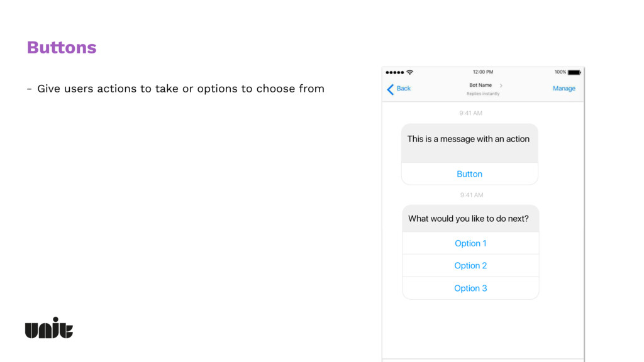Click the battery indicator icon
This screenshot has width=644, height=362.
coord(574,72)
